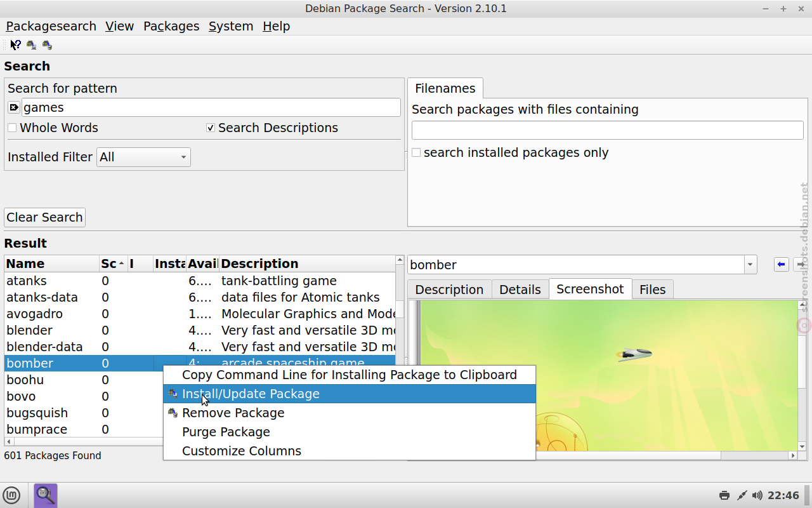The image size is (812, 508).
Task: Select the bumprace package row
Action: (x=84, y=429)
